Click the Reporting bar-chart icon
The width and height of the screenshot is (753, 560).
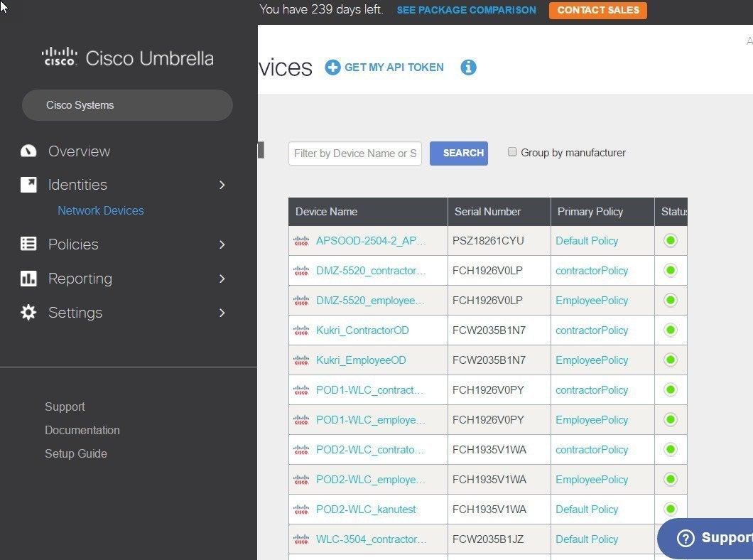pyautogui.click(x=28, y=279)
